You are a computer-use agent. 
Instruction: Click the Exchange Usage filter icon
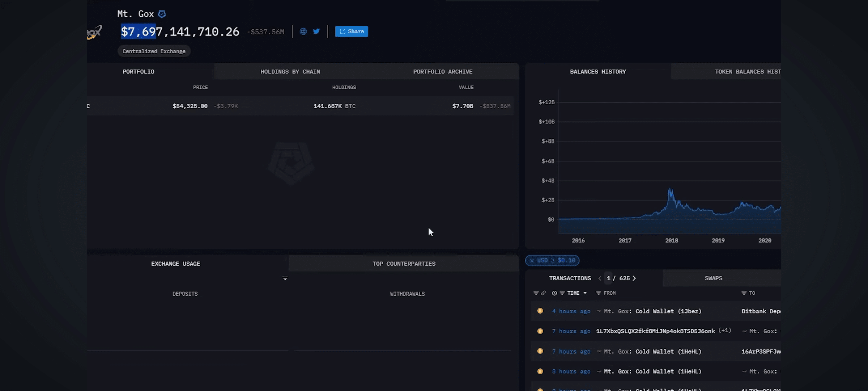pos(285,278)
